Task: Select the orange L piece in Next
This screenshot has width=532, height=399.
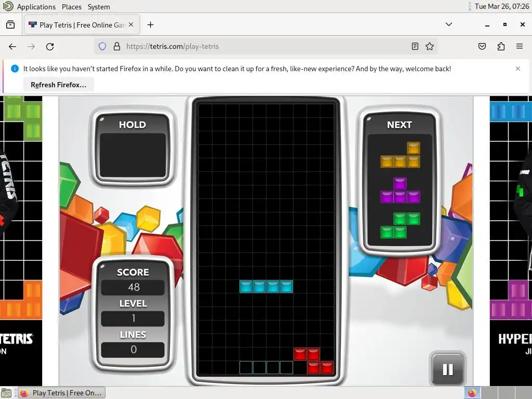Action: pos(401,155)
